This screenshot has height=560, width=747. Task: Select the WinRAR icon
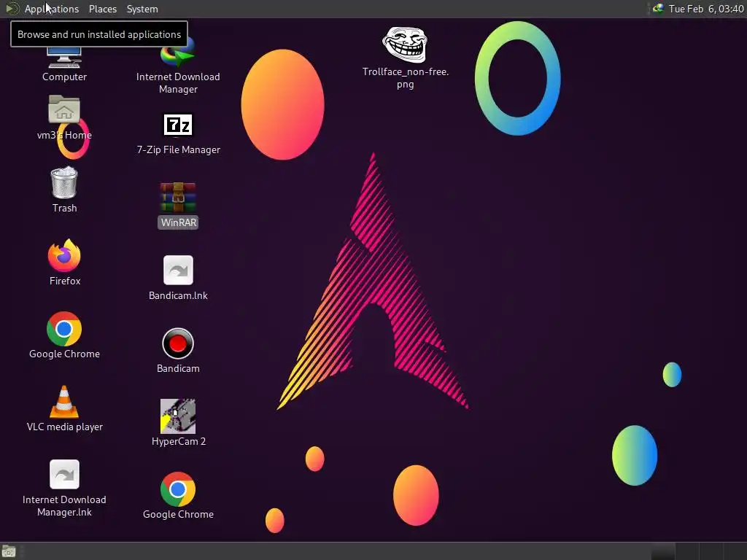(x=178, y=197)
